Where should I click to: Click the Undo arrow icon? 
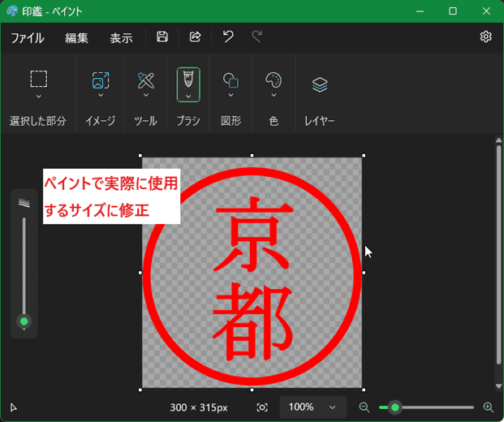228,37
